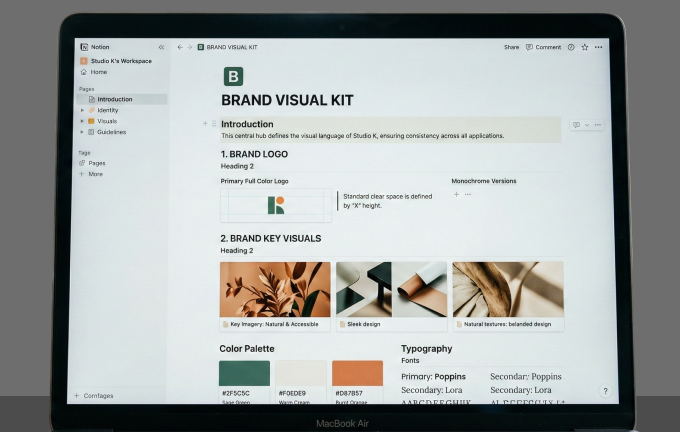Go to Home in sidebar
The height and width of the screenshot is (432, 680).
point(94,72)
